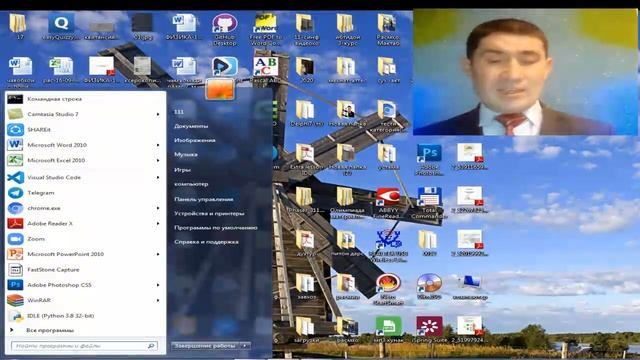Select the Free PDF to Word desktop icon

(x=265, y=29)
